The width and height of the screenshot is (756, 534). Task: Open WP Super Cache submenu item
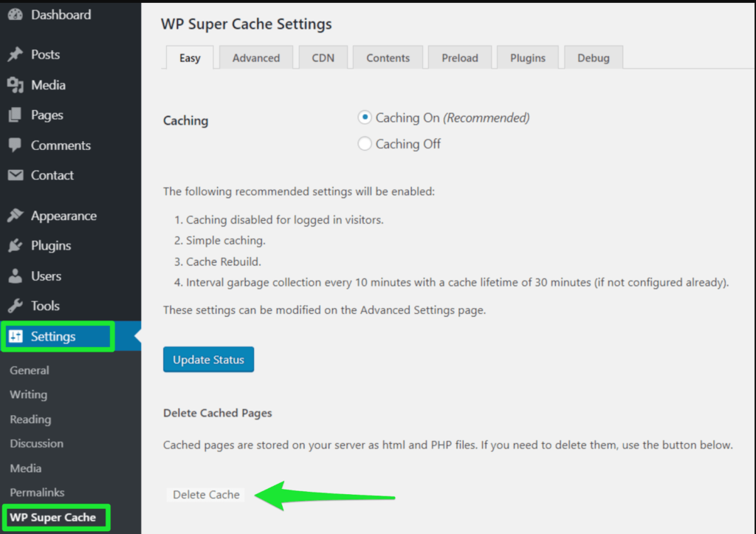point(53,517)
